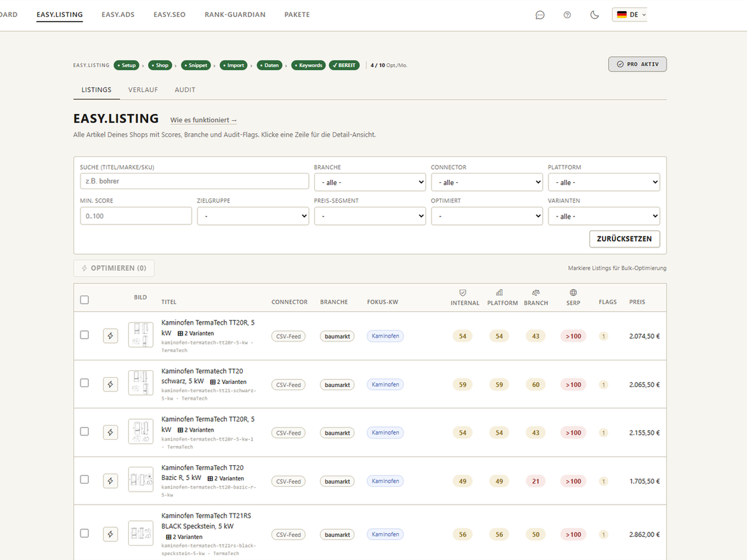Click lightning optimize icon for TT20 schwarz row
This screenshot has width=747, height=560.
click(x=110, y=385)
